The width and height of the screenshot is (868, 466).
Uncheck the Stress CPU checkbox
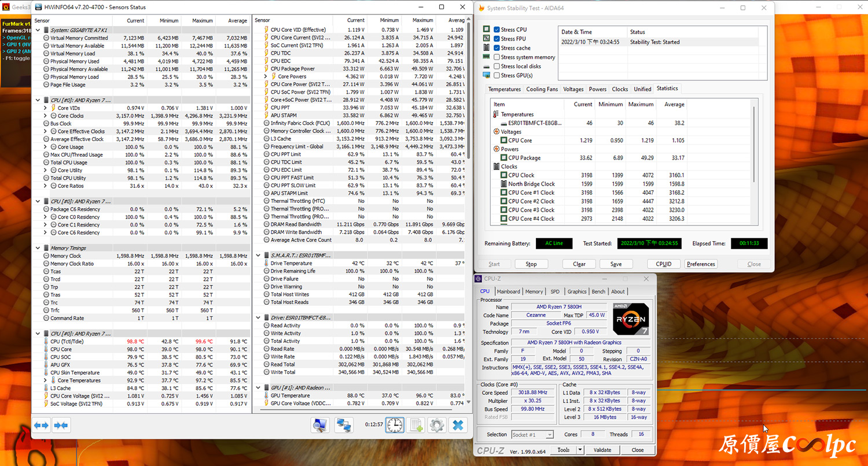click(x=496, y=29)
